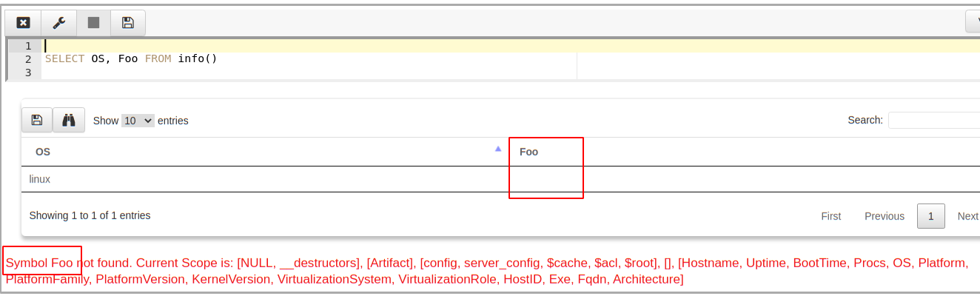Go to Previous results page
Viewport: 980px width, 296px height.
(884, 216)
